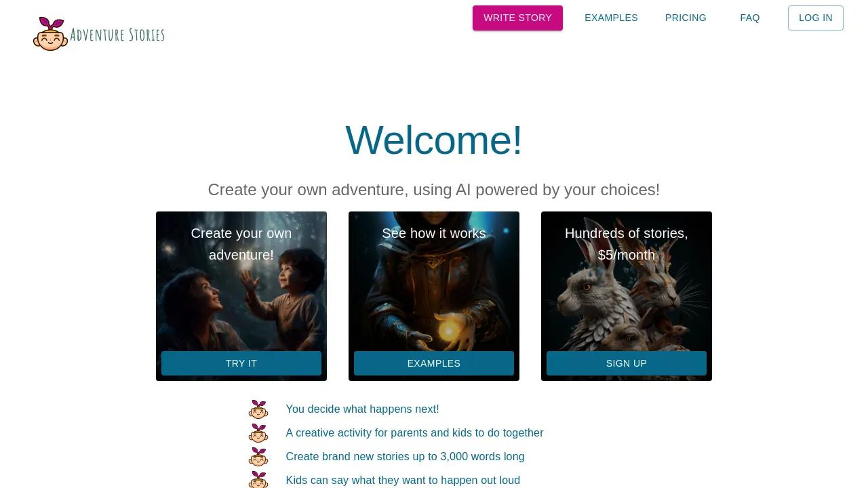Click the bullet icon beside "Create brand new stories"
The width and height of the screenshot is (868, 488).
click(x=258, y=457)
